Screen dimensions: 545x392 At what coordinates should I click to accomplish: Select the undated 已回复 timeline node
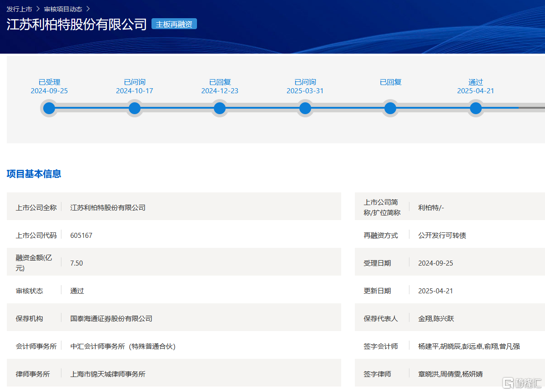(x=390, y=108)
